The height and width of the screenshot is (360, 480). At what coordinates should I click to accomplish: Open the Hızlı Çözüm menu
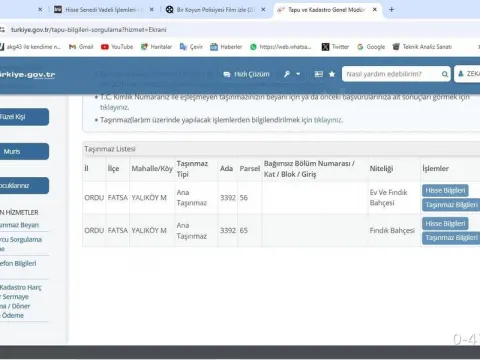coord(246,74)
